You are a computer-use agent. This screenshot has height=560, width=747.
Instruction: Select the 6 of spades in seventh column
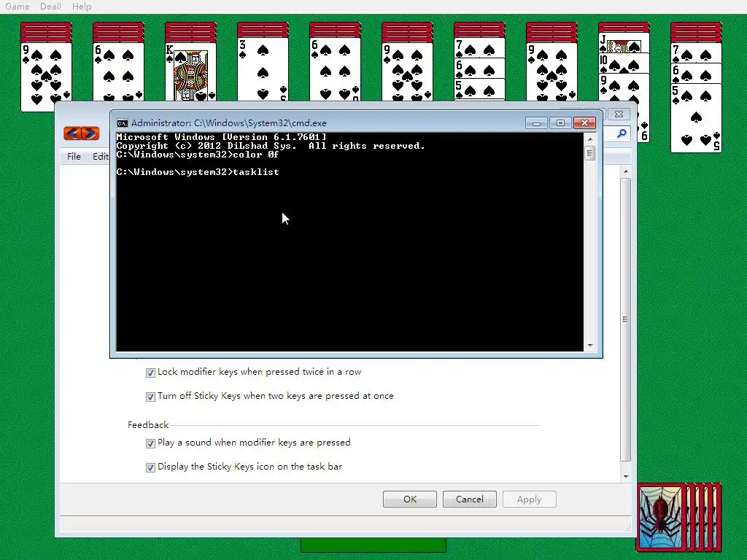coord(479,68)
